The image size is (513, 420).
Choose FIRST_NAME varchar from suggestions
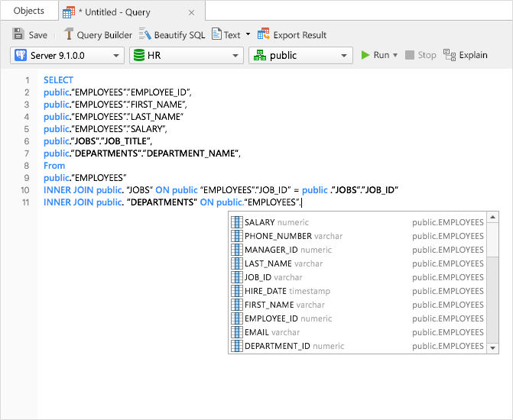357,305
